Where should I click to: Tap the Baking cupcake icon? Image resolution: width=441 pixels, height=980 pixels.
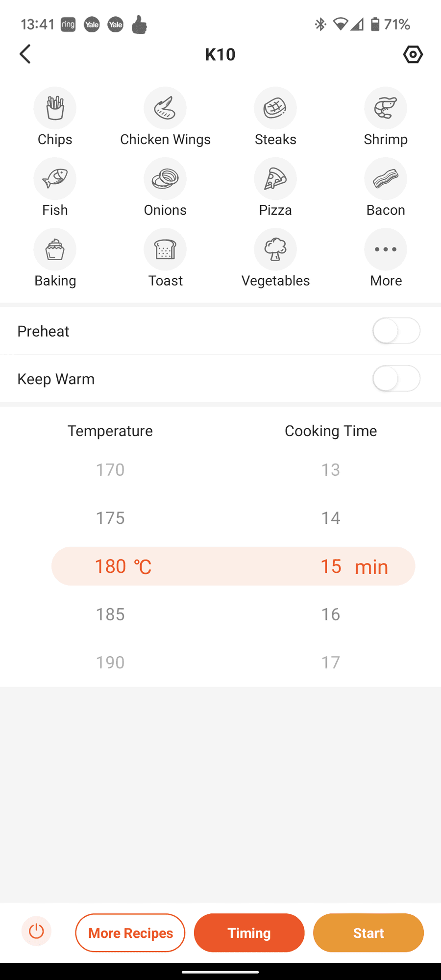55,249
